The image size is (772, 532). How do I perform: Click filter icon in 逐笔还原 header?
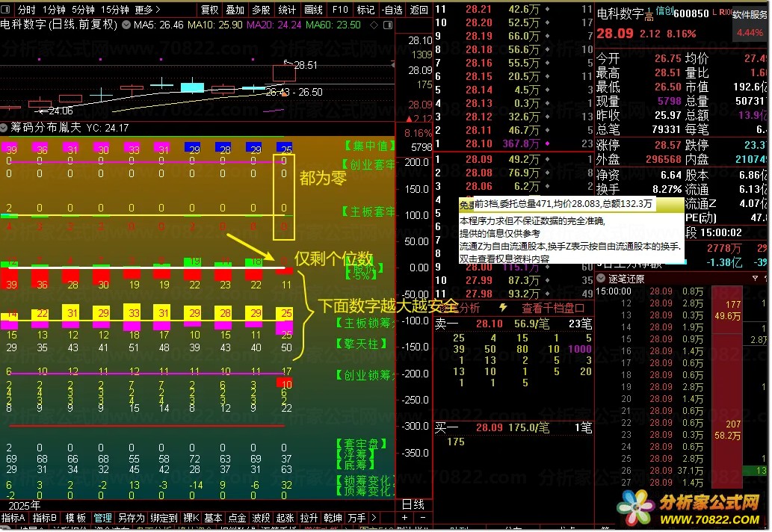click(755, 279)
